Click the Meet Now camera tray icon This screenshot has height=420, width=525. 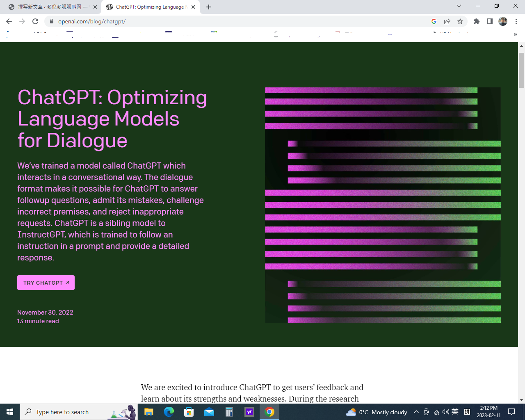point(426,412)
